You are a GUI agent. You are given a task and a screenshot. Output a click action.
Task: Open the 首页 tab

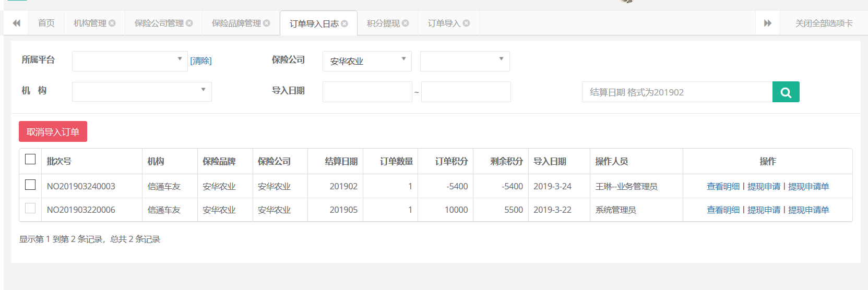(x=46, y=23)
